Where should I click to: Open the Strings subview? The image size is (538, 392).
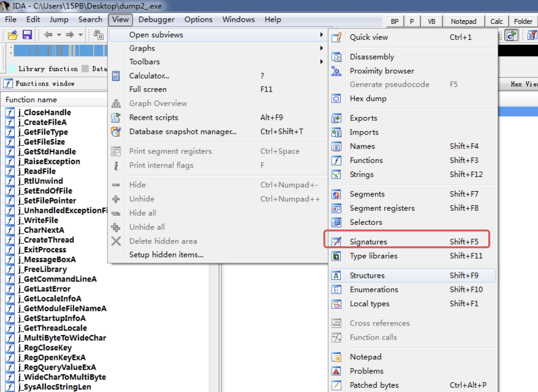point(361,174)
